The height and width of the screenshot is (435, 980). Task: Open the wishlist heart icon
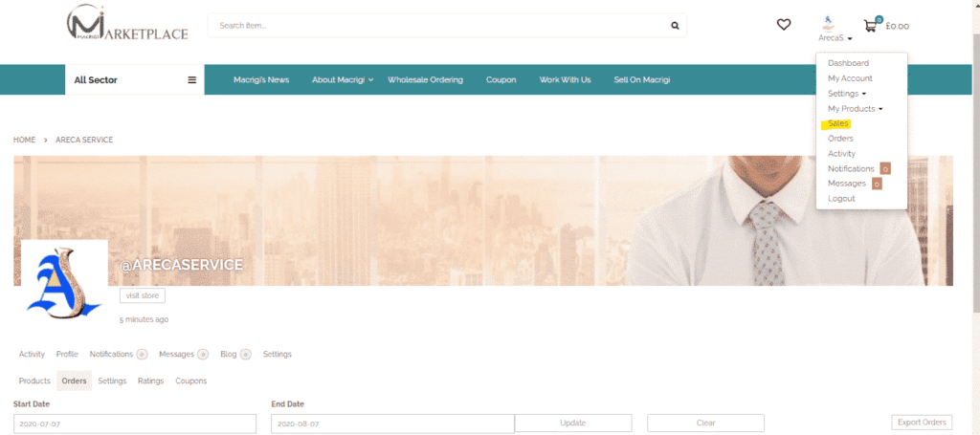tap(784, 25)
